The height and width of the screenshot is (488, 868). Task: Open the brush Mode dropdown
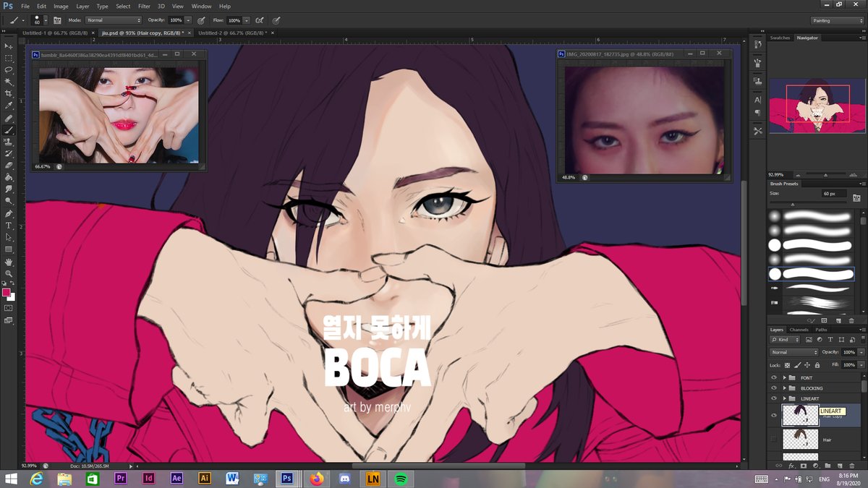tap(114, 20)
